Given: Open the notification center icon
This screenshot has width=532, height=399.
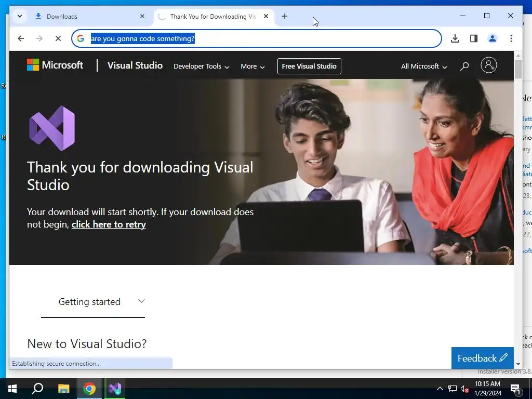Looking at the screenshot, I should pyautogui.click(x=515, y=389).
